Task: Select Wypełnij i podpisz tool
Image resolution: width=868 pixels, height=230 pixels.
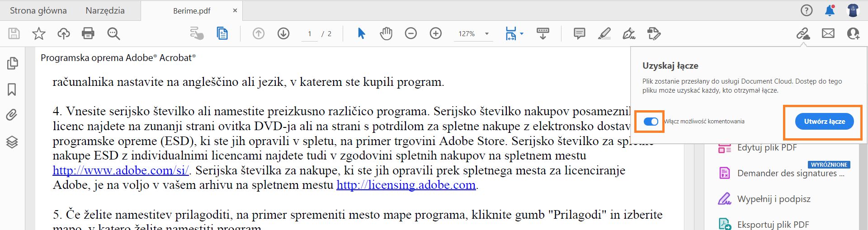Action: point(764,199)
